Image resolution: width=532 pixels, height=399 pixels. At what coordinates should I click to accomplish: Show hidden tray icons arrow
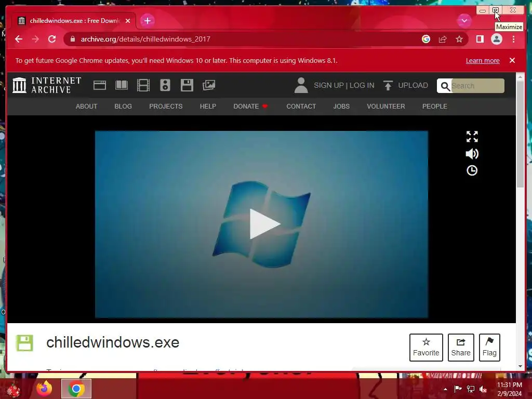coord(445,389)
